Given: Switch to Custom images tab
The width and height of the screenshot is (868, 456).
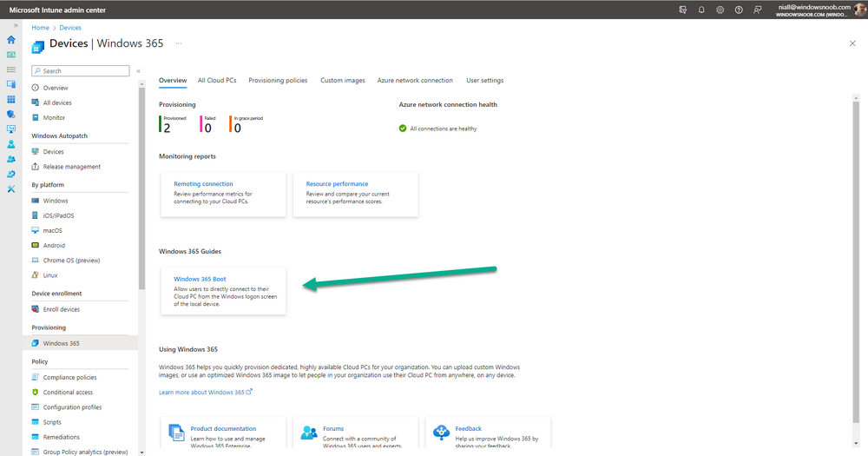Looking at the screenshot, I should pos(343,80).
